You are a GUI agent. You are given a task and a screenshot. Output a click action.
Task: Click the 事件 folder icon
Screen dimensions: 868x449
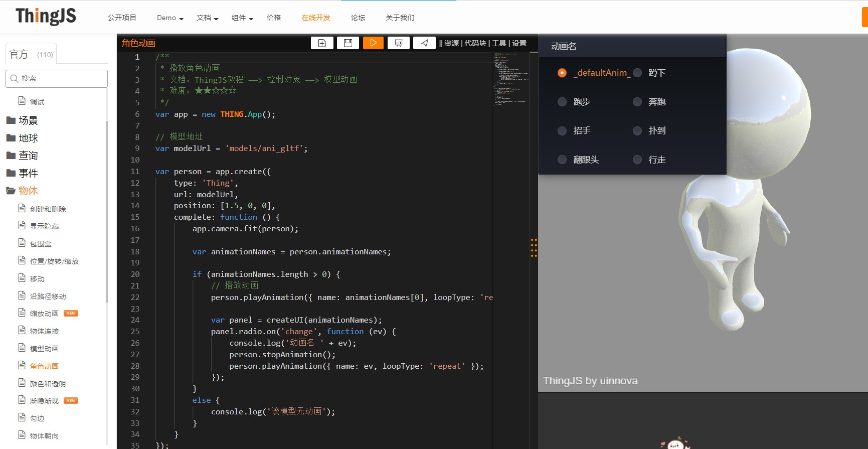tap(11, 173)
